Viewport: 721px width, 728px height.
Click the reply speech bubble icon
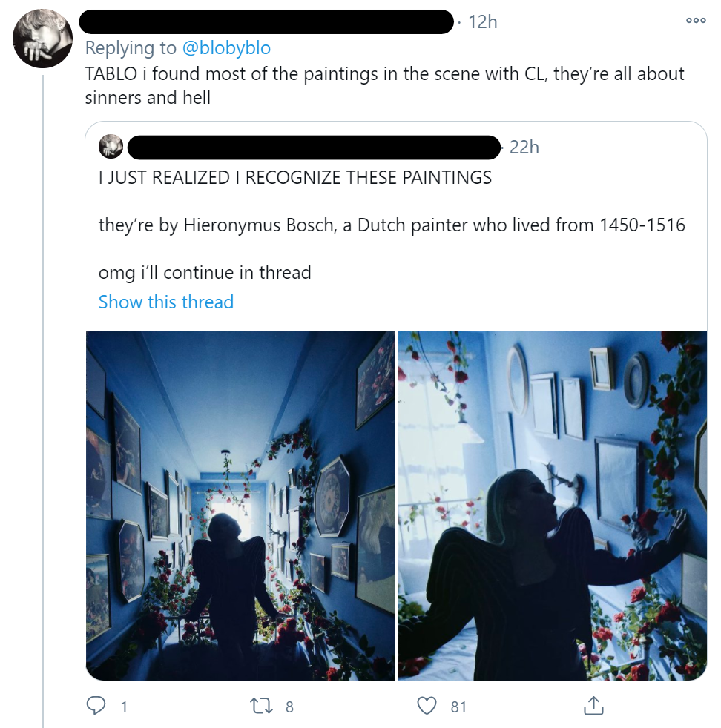click(x=96, y=706)
